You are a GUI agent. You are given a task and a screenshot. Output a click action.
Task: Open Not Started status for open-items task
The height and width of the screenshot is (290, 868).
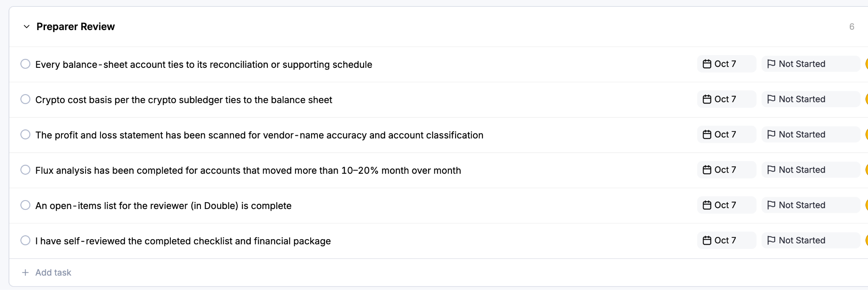tap(810, 205)
